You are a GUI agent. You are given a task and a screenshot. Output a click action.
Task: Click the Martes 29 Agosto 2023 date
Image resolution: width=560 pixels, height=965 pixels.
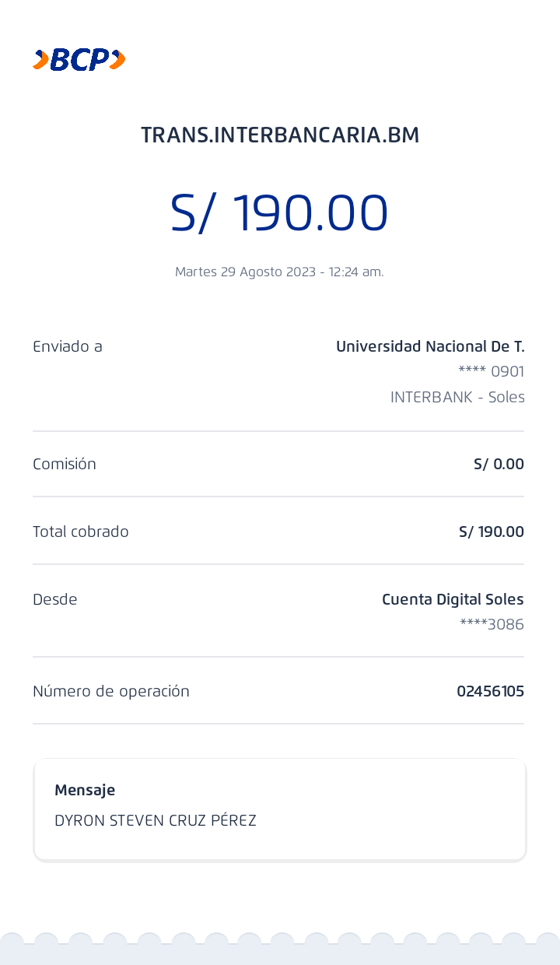coord(279,272)
